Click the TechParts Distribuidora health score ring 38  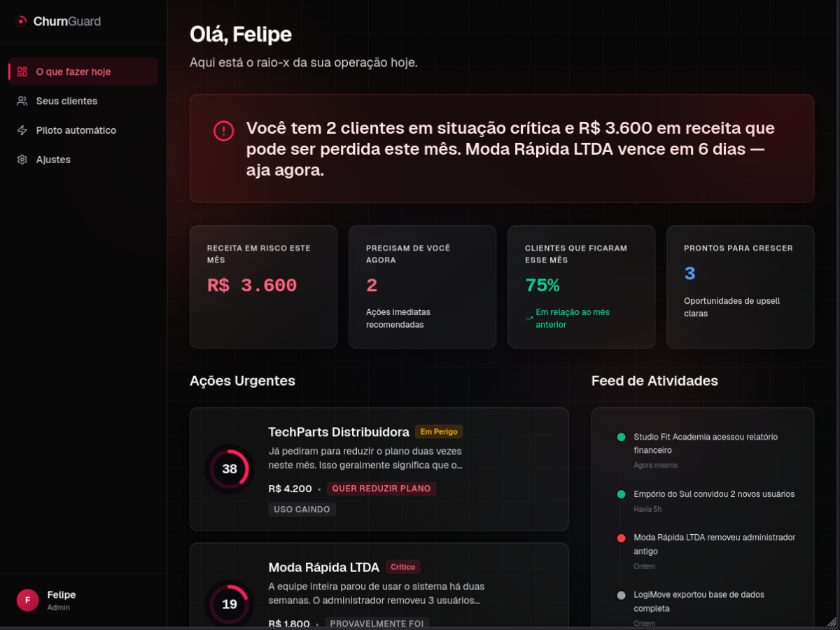tap(230, 469)
